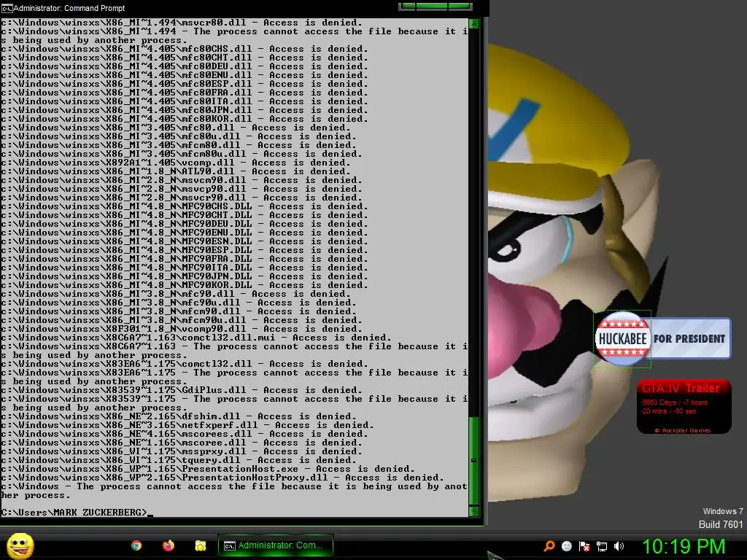This screenshot has width=747, height=560.
Task: Click the Command Prompt scrollbar down arrow
Action: pos(473,511)
